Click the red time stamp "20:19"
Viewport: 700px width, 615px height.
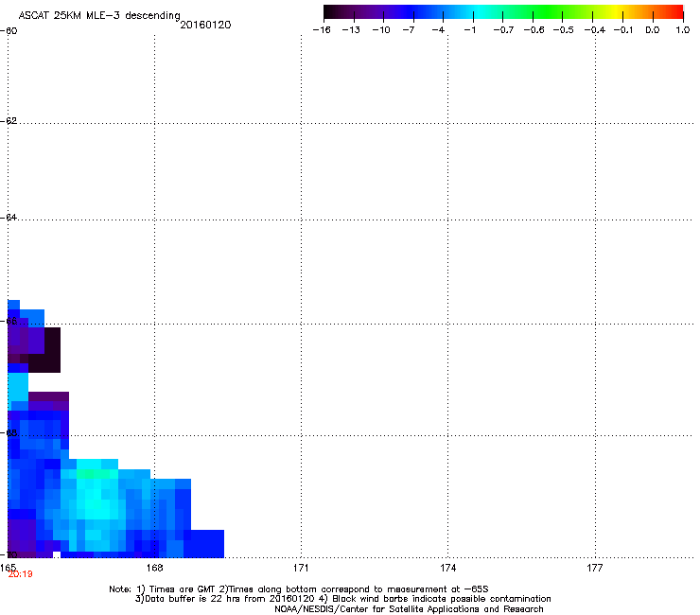21,574
